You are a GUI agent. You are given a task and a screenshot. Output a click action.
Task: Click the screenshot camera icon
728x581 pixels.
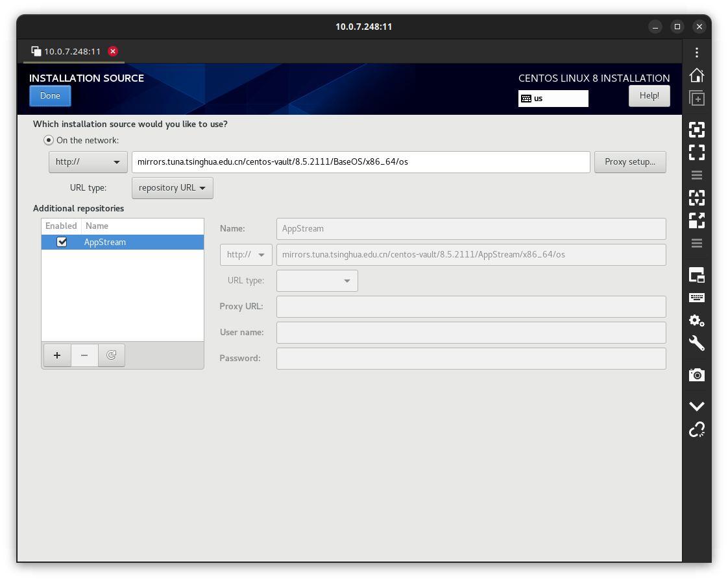696,375
